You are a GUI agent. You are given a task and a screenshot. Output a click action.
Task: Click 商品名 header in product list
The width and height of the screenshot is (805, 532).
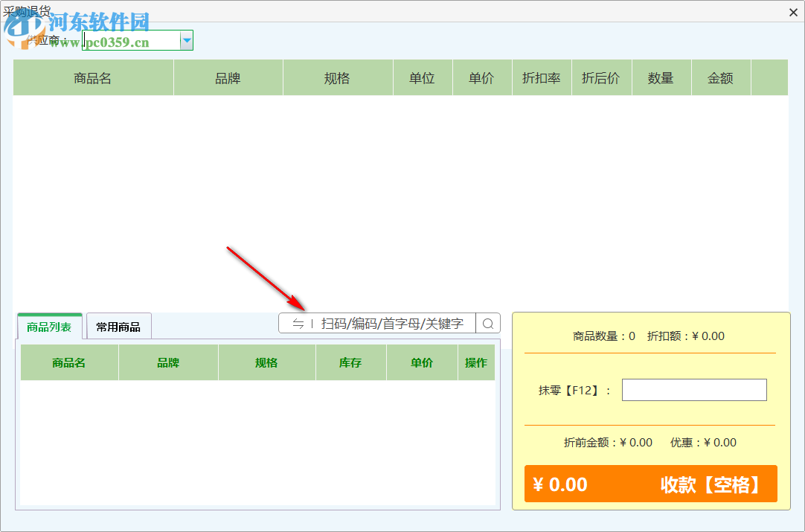69,362
